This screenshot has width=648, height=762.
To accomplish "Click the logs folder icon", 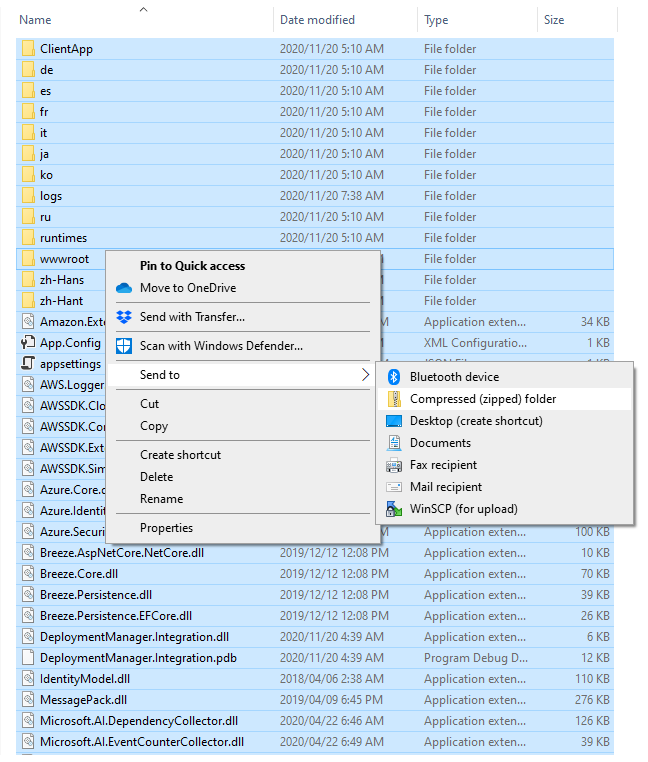I will (28, 195).
